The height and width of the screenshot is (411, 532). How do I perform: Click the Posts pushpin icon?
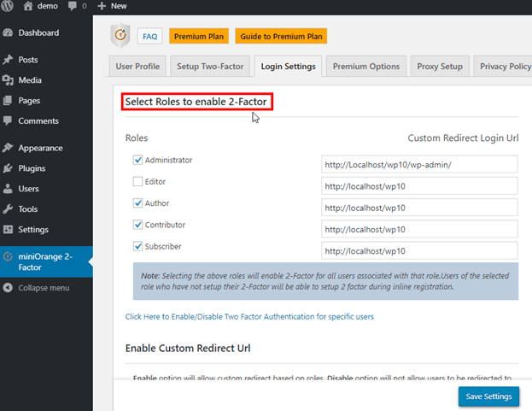point(8,60)
